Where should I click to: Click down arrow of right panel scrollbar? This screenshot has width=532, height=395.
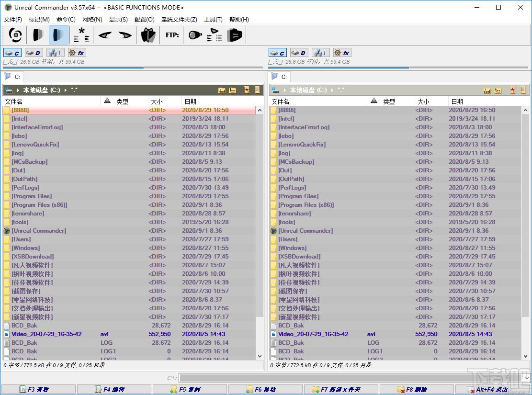click(x=525, y=356)
